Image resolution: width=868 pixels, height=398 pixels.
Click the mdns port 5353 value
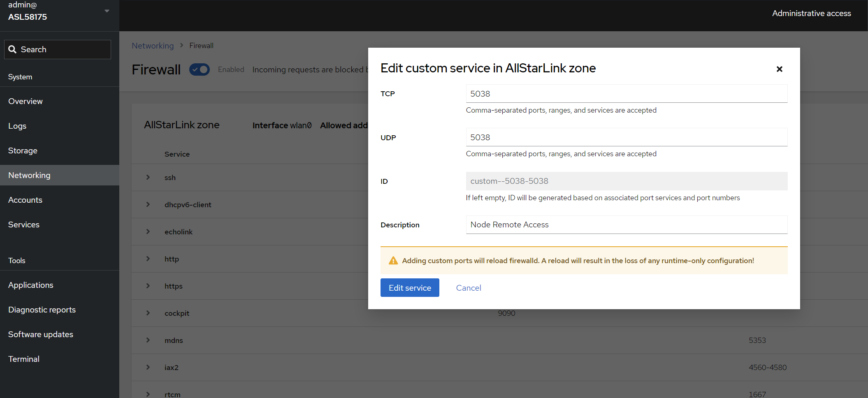[757, 340]
